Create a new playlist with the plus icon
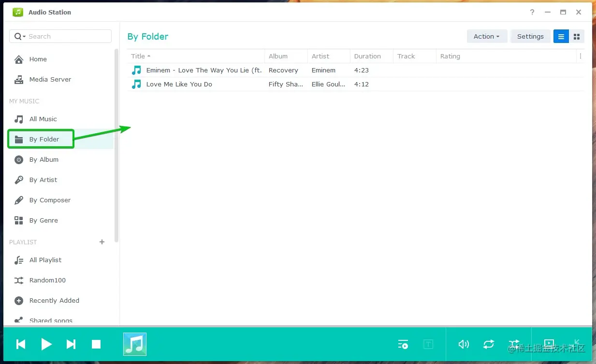This screenshot has height=364, width=596. pos(102,242)
